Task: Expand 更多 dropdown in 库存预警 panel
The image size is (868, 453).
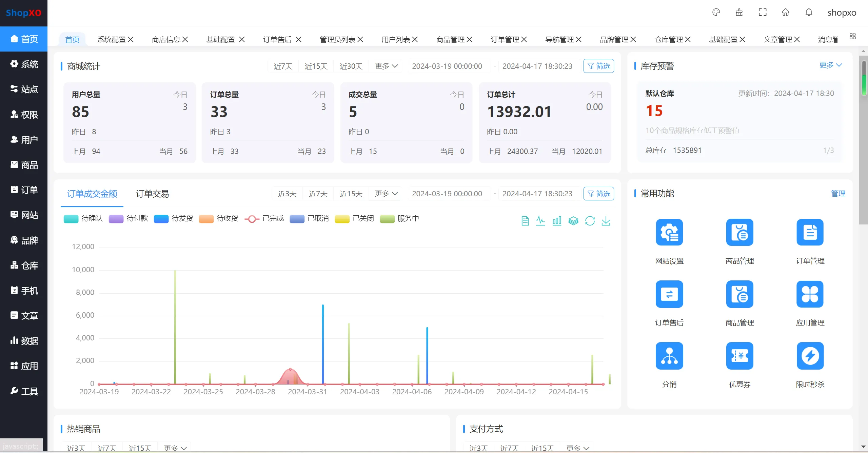Action: [x=830, y=65]
